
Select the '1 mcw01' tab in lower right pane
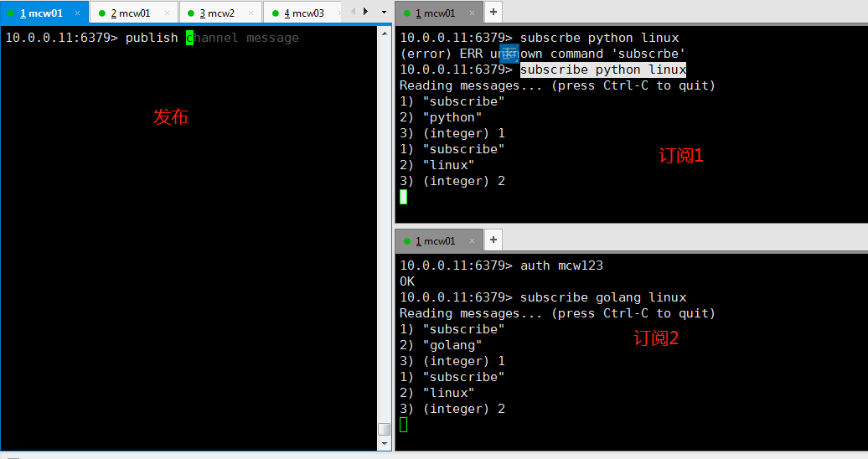(438, 241)
